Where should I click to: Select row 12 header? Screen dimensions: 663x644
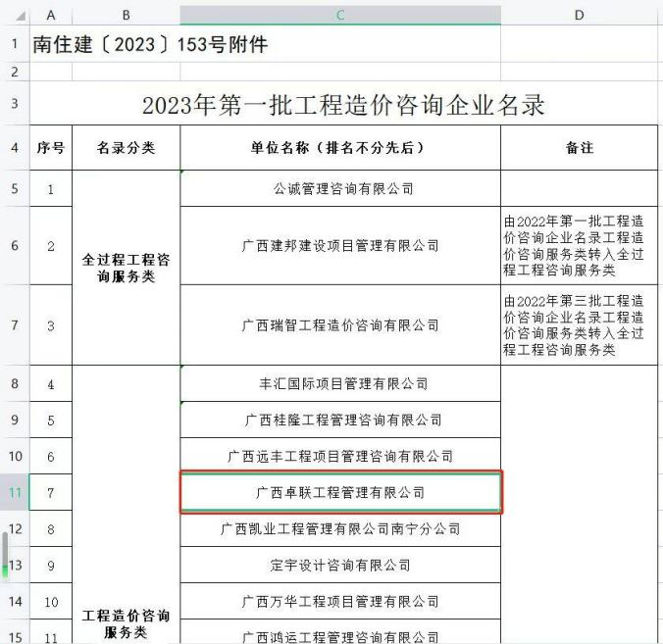pos(15,528)
